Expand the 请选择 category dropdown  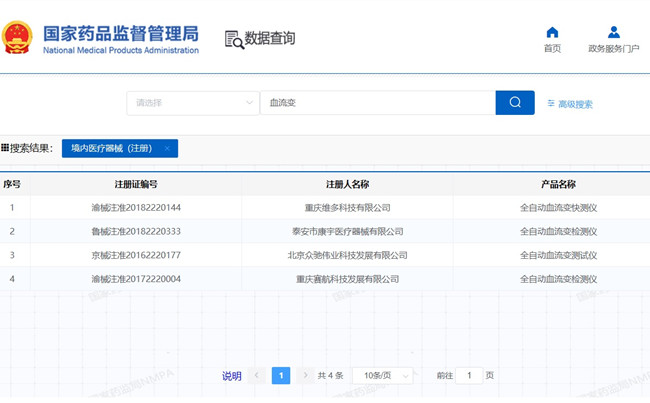[x=193, y=103]
